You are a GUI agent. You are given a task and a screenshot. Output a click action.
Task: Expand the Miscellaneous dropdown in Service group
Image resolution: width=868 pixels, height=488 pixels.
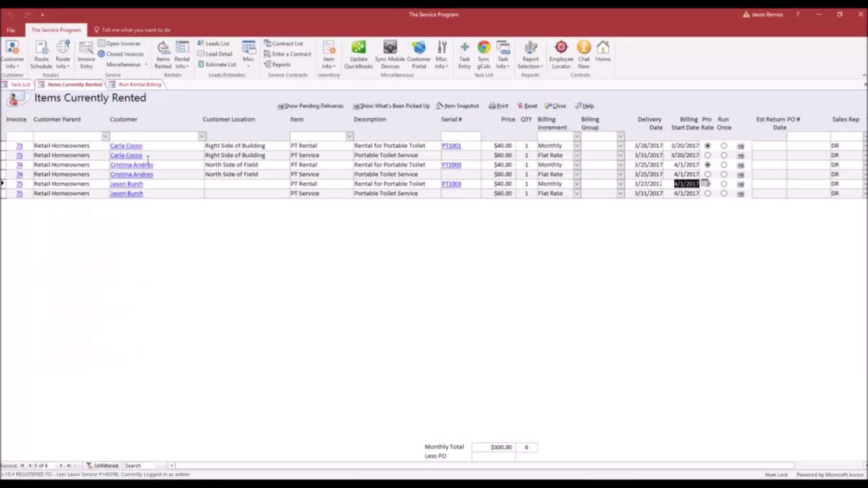tap(127, 64)
